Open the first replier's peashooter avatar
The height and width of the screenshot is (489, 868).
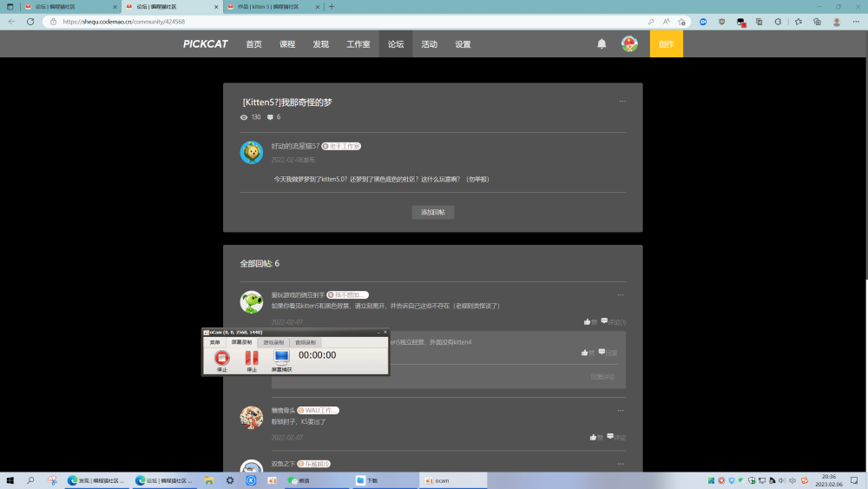tap(252, 301)
